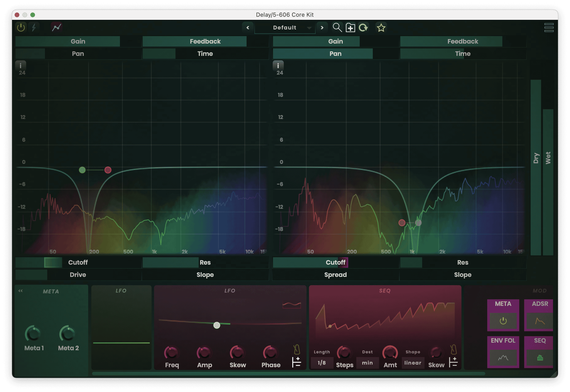Add SEQ modulator tile
Viewport: 570px width, 392px height.
tap(539, 352)
